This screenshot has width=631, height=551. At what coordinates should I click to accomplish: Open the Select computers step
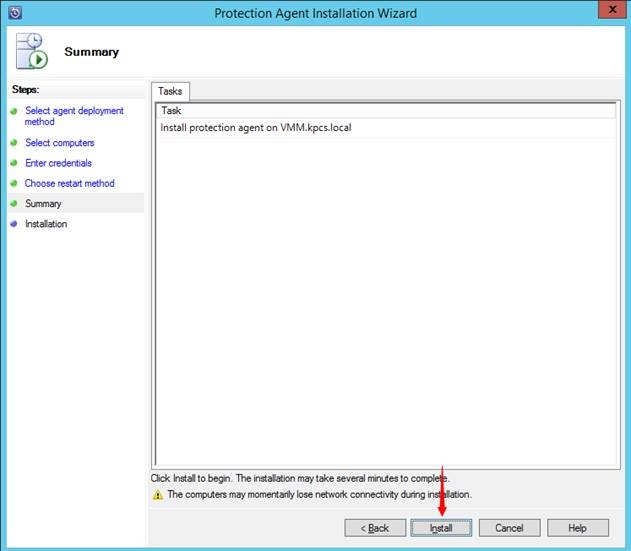pyautogui.click(x=59, y=143)
